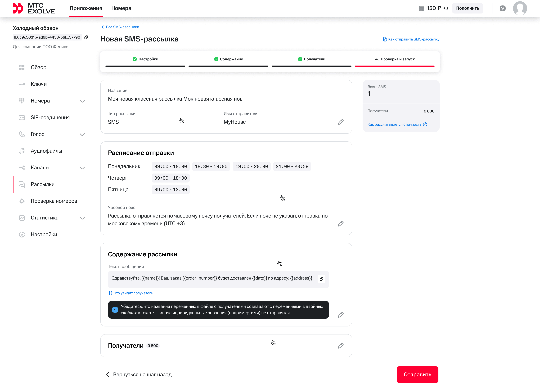540x392 pixels.
Task: Open the user profile avatar
Action: [x=520, y=8]
